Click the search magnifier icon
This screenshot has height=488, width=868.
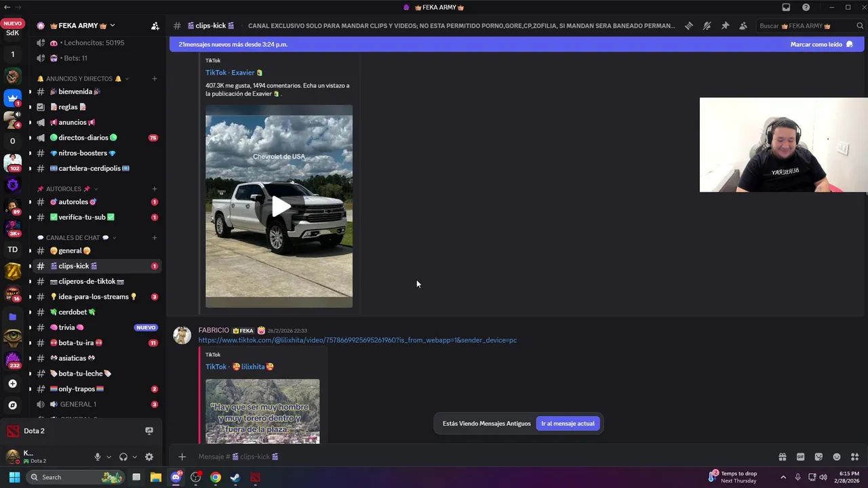[x=860, y=26]
